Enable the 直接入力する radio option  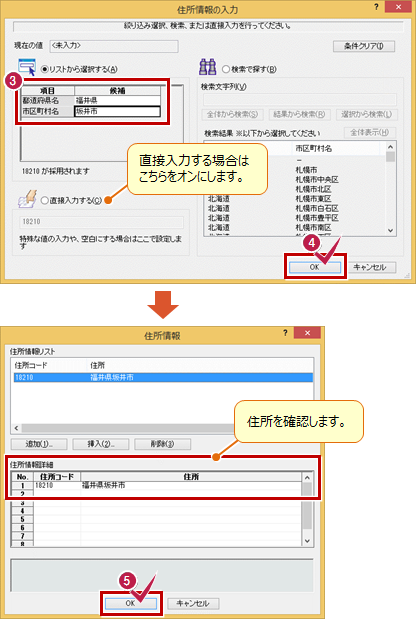(x=45, y=201)
